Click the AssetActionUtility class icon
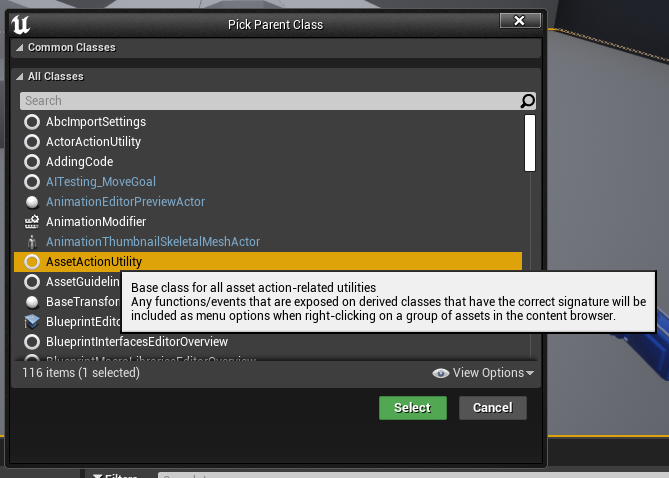This screenshot has width=669, height=478. [x=32, y=262]
